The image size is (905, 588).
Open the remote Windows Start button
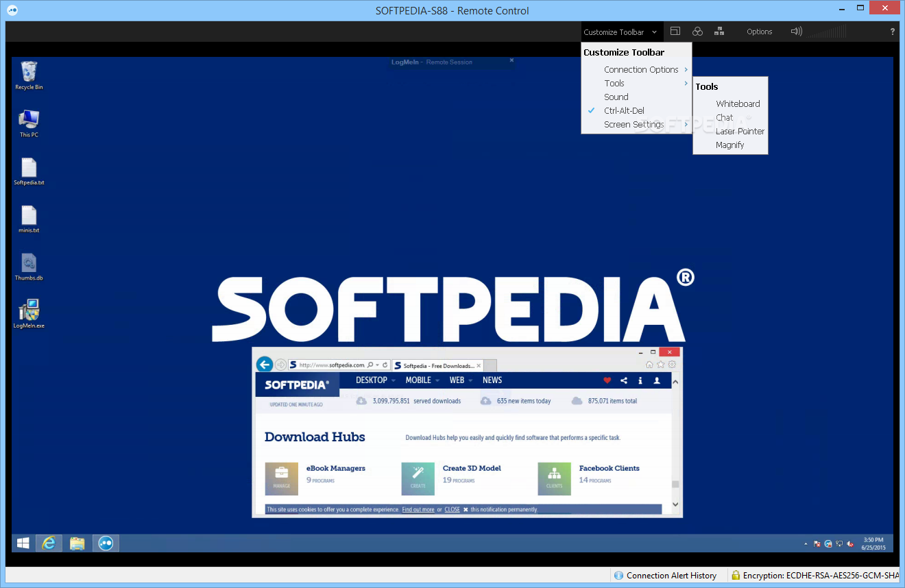[23, 543]
